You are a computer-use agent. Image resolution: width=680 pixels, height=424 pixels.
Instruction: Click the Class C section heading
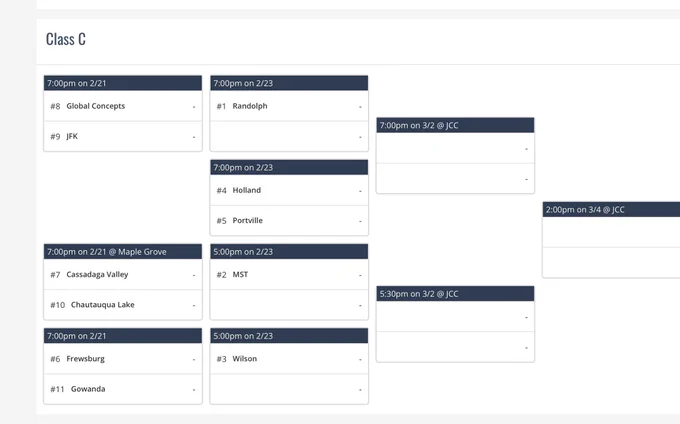[66, 39]
